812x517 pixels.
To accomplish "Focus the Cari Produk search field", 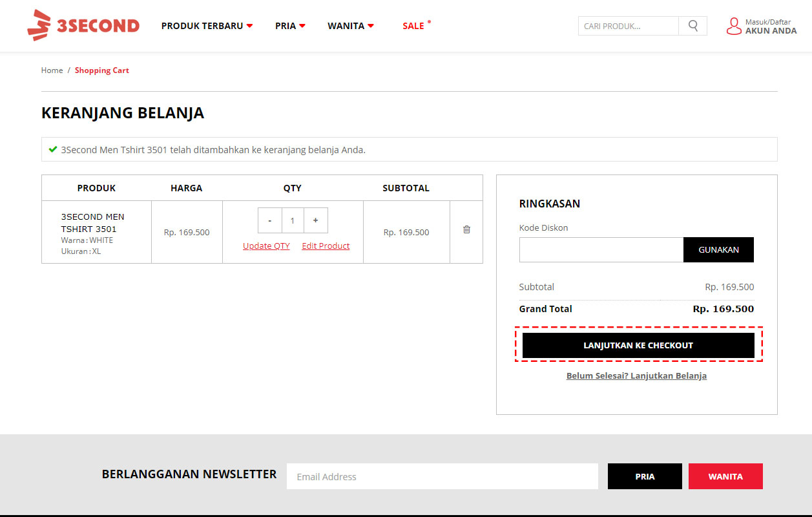I will tap(629, 26).
